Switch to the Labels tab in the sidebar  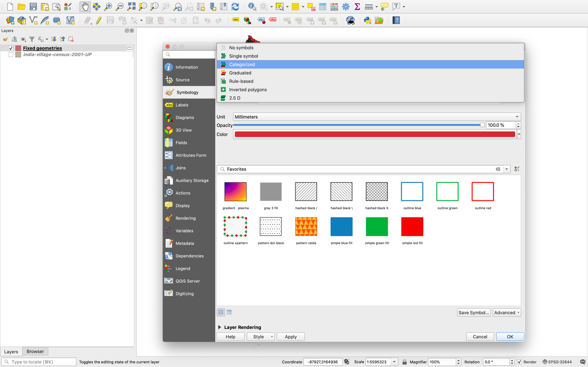click(182, 105)
